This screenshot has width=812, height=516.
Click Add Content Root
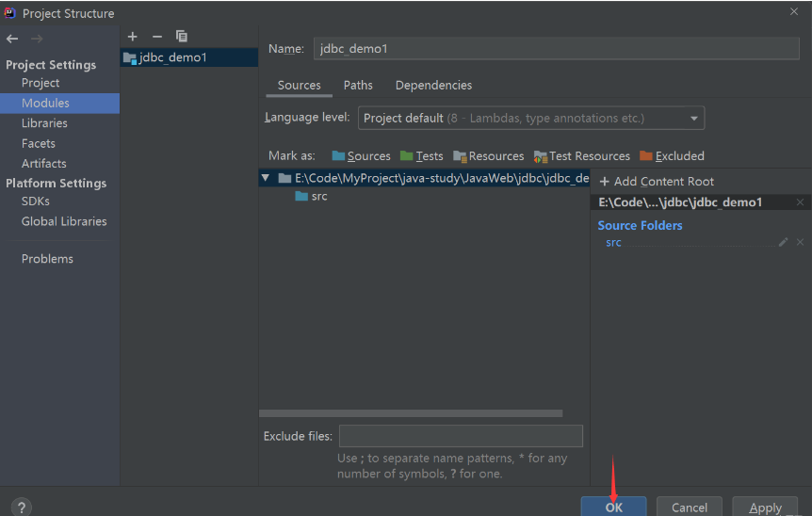coord(657,182)
